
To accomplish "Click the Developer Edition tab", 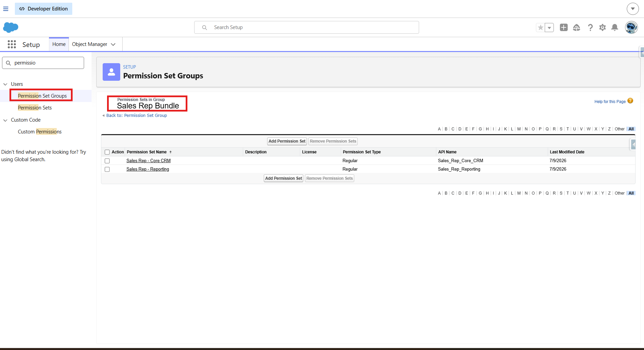I will coord(44,9).
